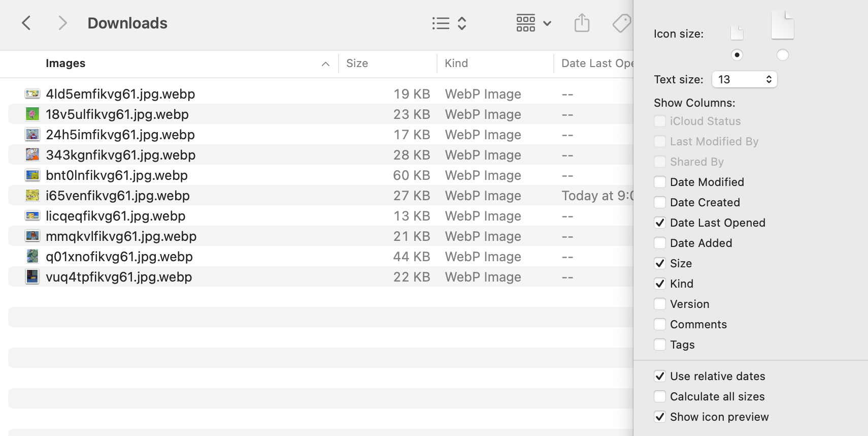868x436 pixels.
Task: Uncheck the Kind column checkbox
Action: click(660, 284)
